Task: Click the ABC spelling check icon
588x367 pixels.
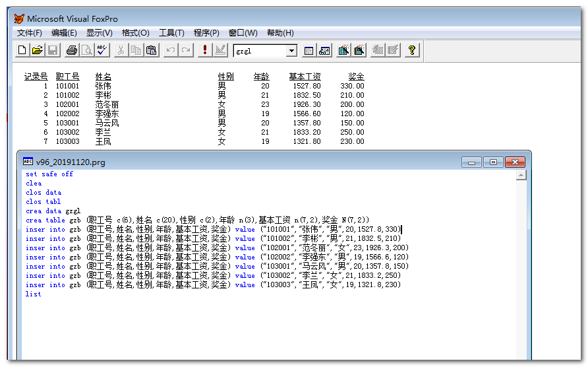Action: 102,50
